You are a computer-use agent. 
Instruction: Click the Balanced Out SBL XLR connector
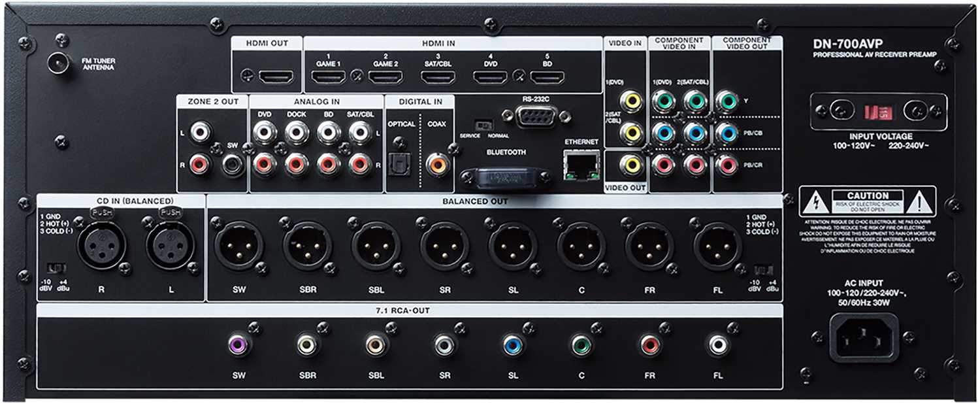376,246
